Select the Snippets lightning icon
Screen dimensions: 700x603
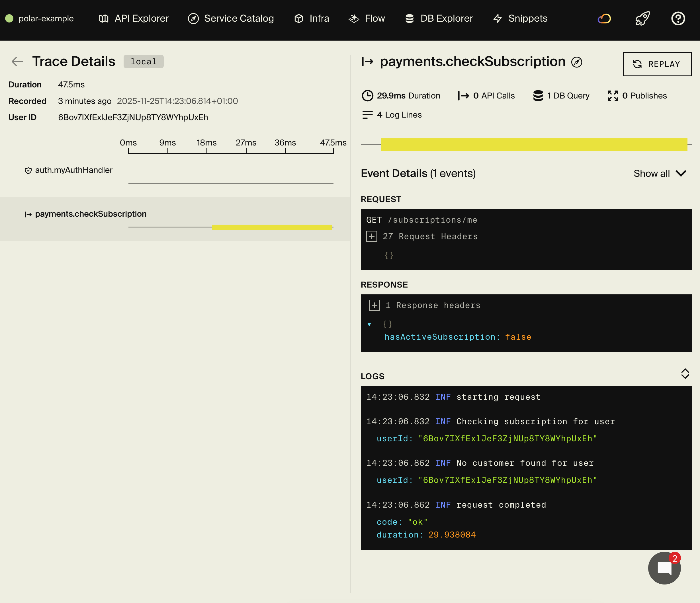(x=498, y=19)
